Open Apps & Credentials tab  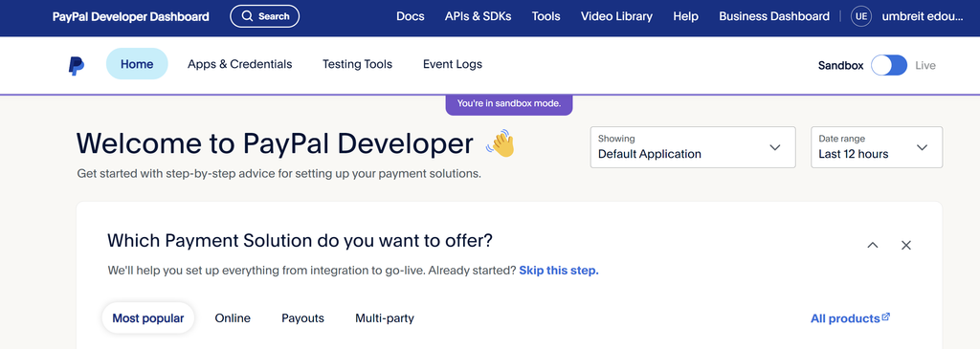click(x=240, y=64)
